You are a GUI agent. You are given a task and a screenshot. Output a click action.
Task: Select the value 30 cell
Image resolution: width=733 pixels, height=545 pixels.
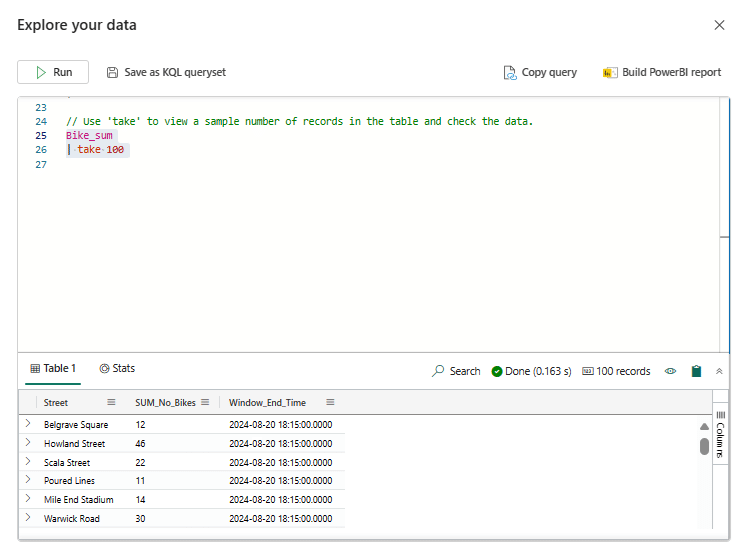pos(140,519)
